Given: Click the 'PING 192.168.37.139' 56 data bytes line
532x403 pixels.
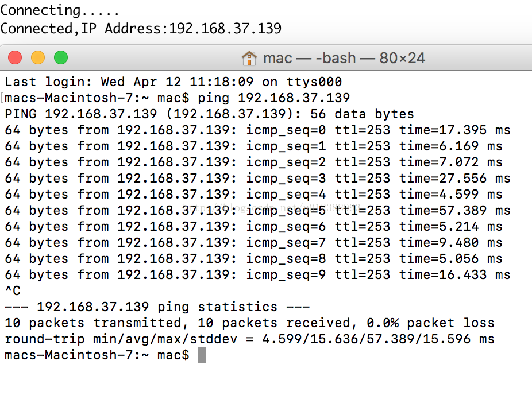Looking at the screenshot, I should click(x=209, y=114).
